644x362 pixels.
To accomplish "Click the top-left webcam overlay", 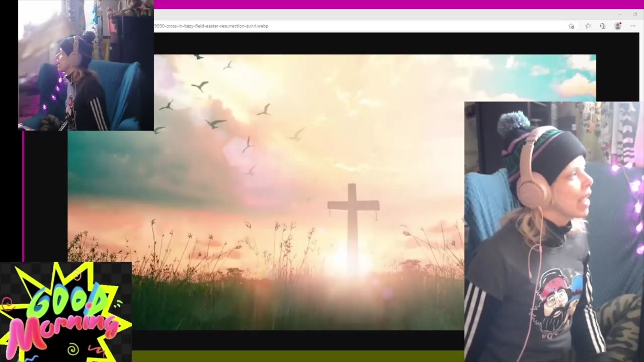I will (86, 65).
